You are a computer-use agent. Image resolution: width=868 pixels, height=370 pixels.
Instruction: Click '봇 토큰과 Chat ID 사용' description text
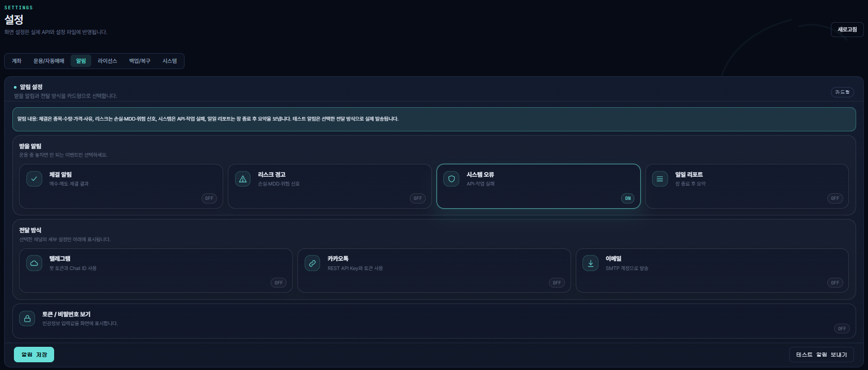[x=73, y=268]
